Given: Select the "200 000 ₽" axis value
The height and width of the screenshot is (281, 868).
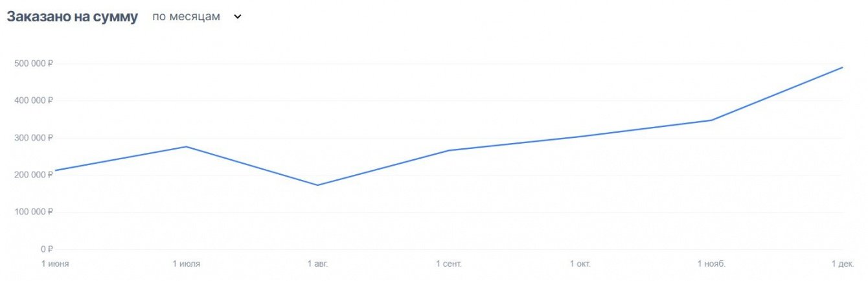Looking at the screenshot, I should coord(32,175).
